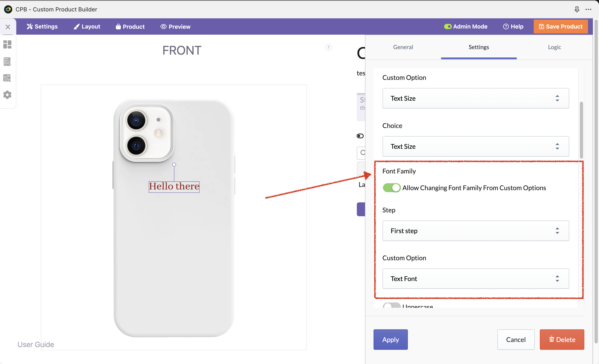The height and width of the screenshot is (364, 599).
Task: Open the three-dot more options menu
Action: pos(588,9)
